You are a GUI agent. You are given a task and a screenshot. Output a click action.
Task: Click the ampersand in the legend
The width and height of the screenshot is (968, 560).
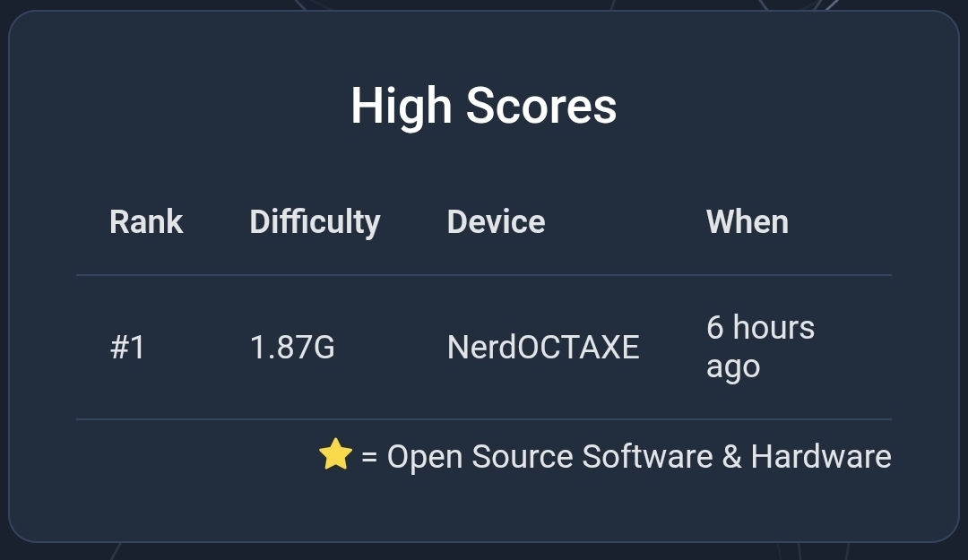pyautogui.click(x=731, y=457)
